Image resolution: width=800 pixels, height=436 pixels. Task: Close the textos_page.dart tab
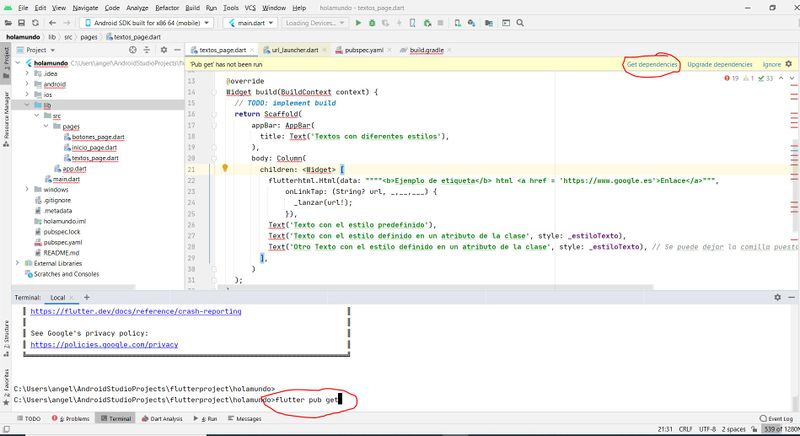coord(252,50)
